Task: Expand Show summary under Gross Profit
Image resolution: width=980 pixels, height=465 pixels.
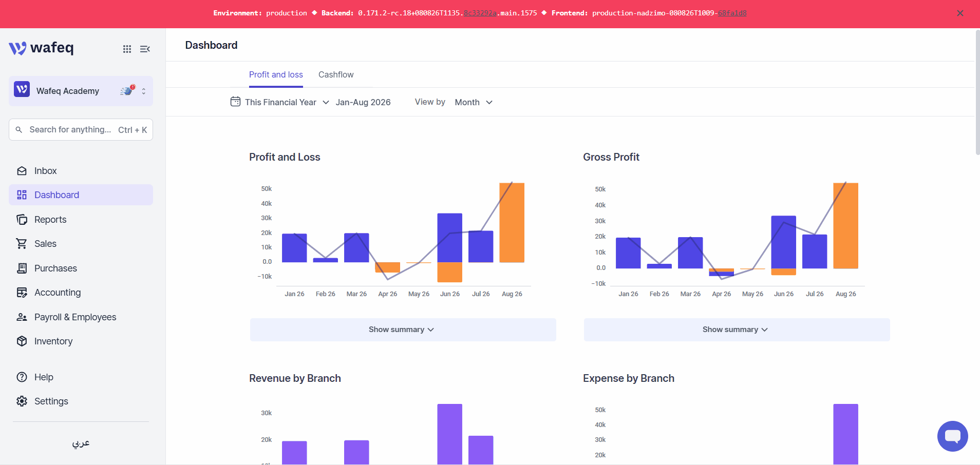Action: point(737,330)
